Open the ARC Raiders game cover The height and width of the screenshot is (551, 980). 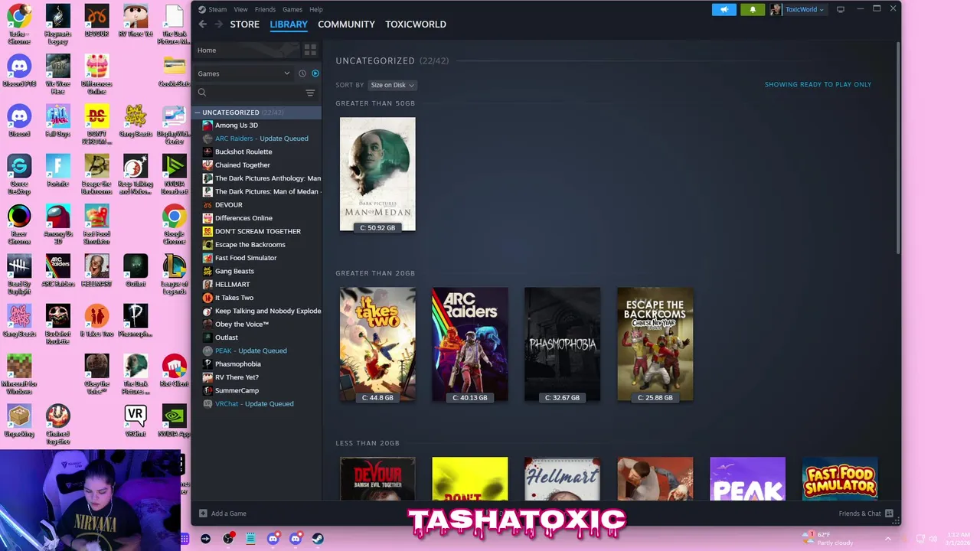[x=470, y=344]
